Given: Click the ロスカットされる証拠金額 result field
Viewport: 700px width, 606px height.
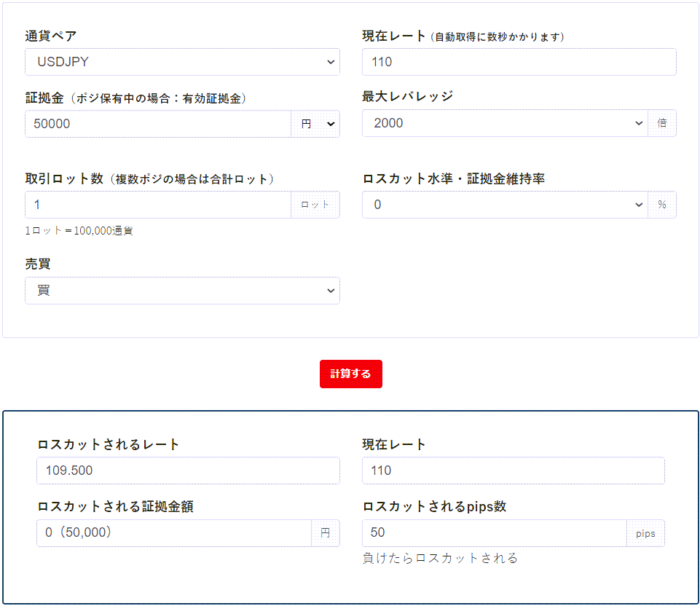Looking at the screenshot, I should (173, 533).
